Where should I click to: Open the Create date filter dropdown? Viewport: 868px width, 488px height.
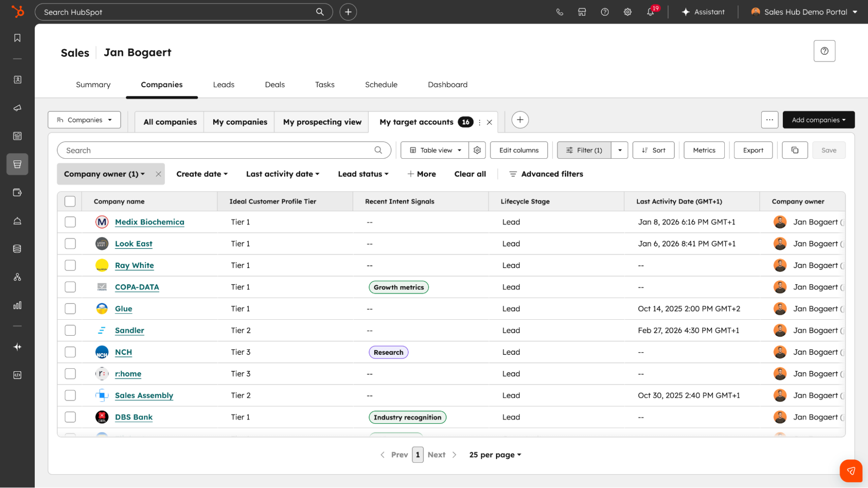(x=202, y=174)
